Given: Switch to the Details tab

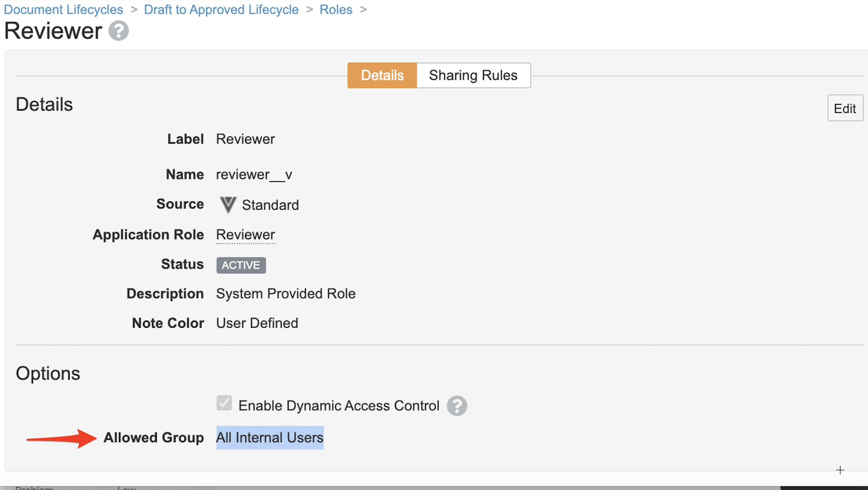Looking at the screenshot, I should (x=382, y=75).
